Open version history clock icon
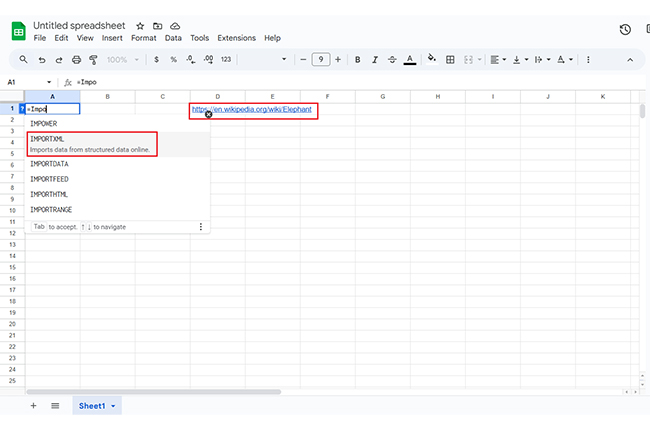This screenshot has height=430, width=650. coord(625,30)
